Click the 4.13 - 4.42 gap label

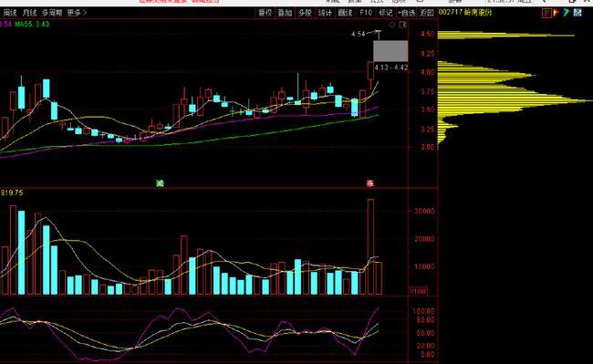[x=391, y=68]
